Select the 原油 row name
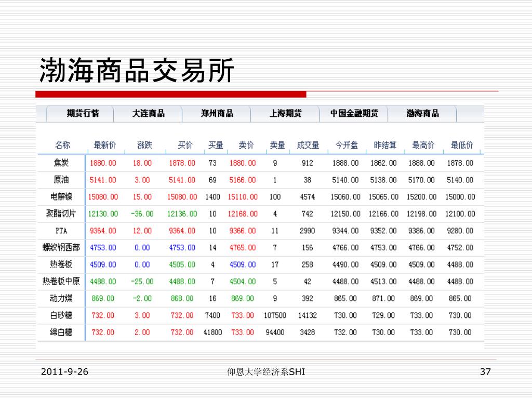532x399 pixels. [61, 180]
